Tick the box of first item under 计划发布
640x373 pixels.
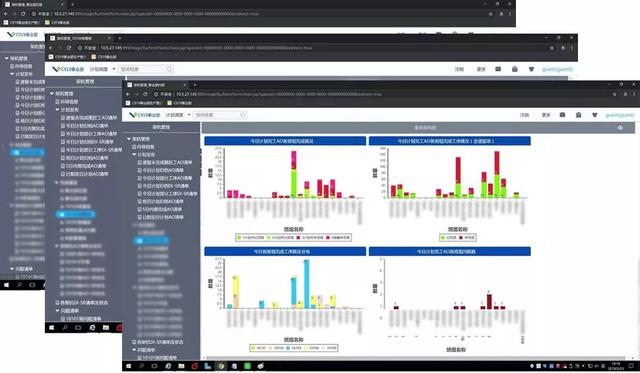click(x=140, y=162)
